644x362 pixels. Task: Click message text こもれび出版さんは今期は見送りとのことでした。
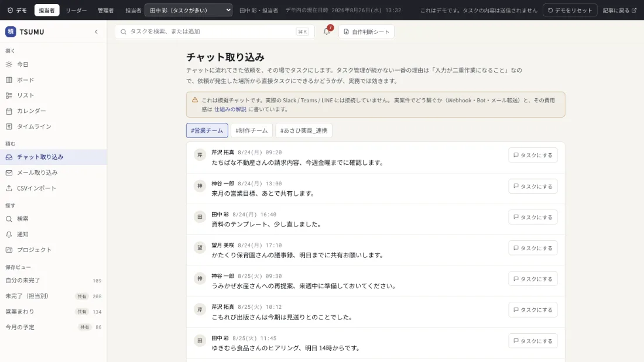click(283, 318)
